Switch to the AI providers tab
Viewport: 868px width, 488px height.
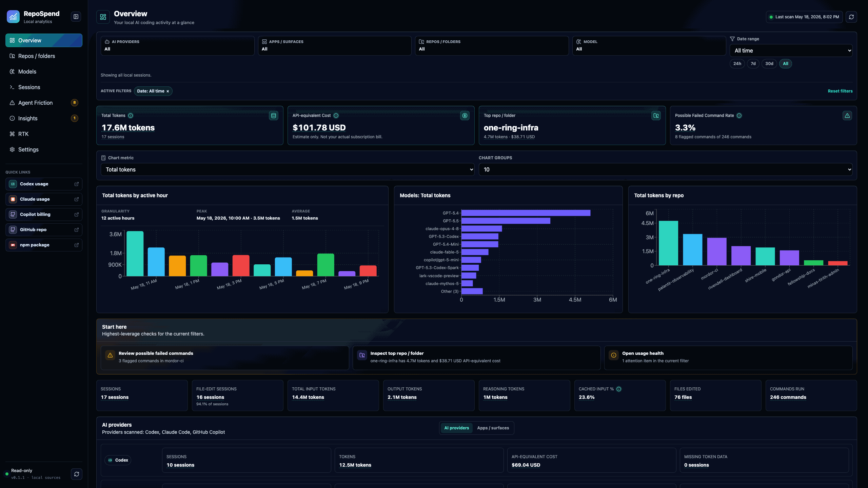[x=456, y=428]
